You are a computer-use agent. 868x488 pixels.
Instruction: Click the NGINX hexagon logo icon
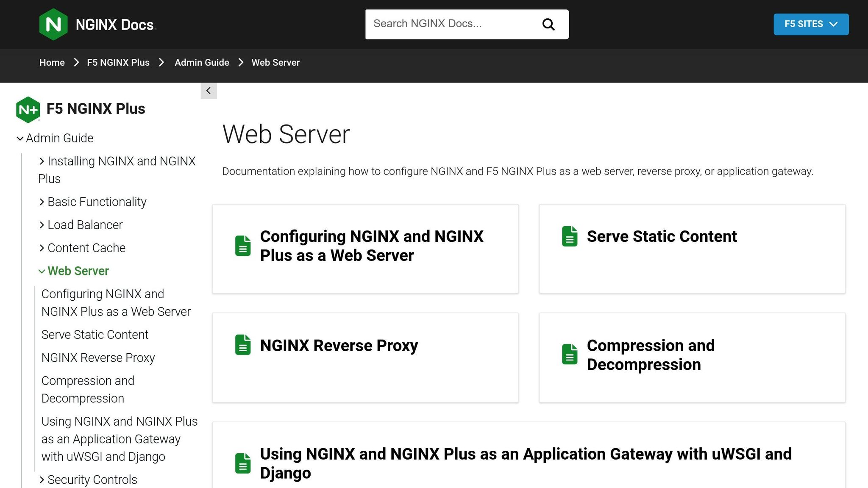tap(53, 25)
